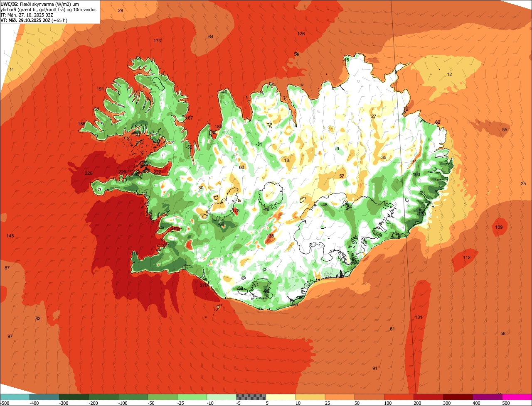Select the magenta swatch right of 500
This screenshot has height=406, width=532.
pos(517,397)
